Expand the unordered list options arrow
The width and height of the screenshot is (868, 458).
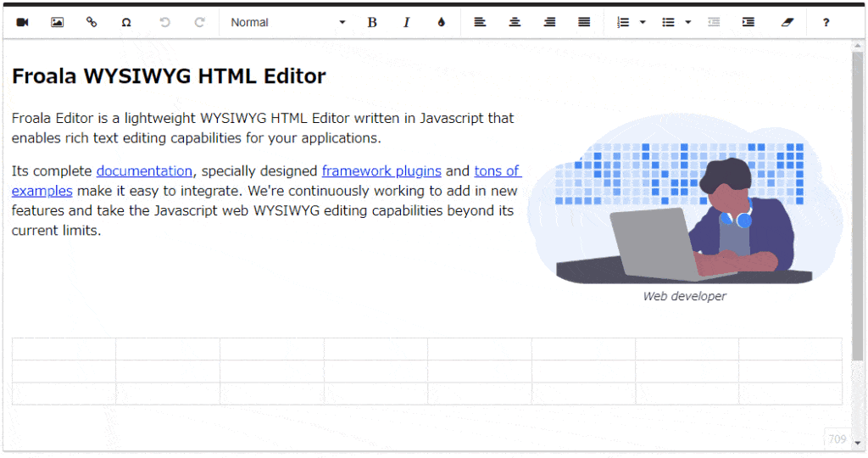point(687,23)
